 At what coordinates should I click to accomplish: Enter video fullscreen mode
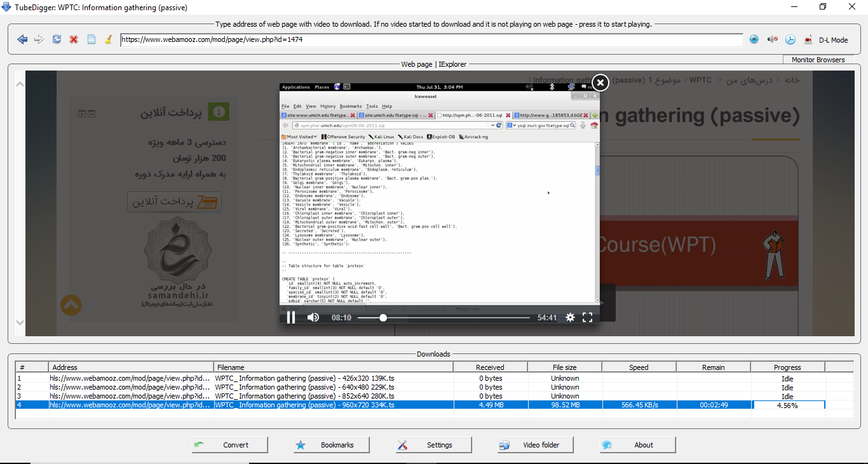pyautogui.click(x=588, y=317)
